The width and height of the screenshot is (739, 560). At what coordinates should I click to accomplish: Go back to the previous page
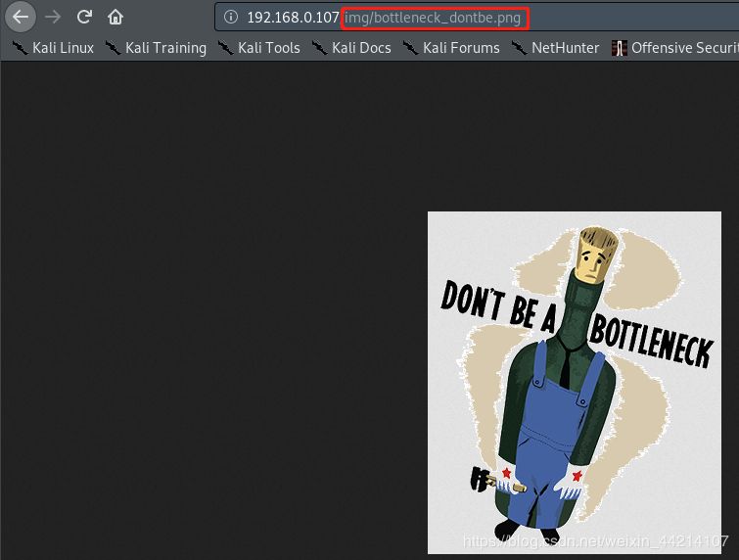click(x=21, y=17)
